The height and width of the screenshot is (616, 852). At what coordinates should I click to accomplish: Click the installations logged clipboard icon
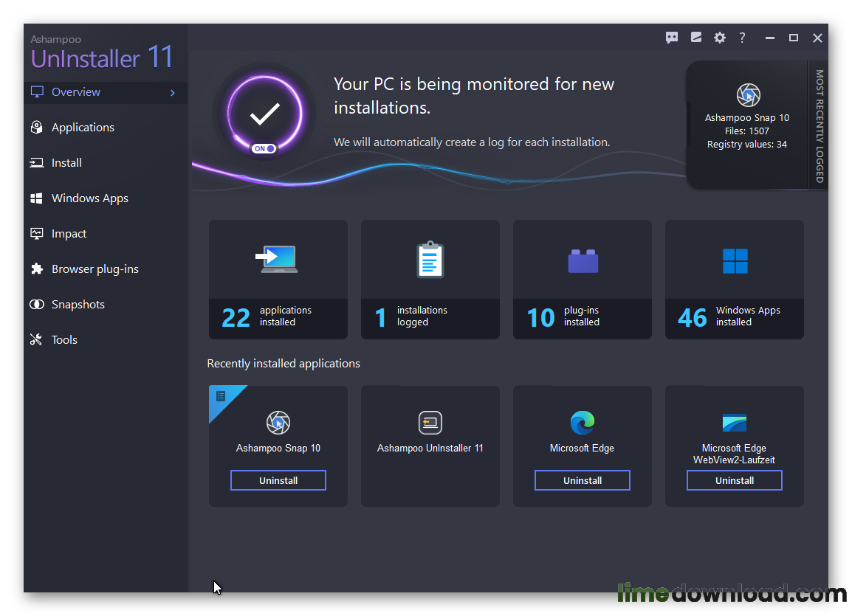430,260
